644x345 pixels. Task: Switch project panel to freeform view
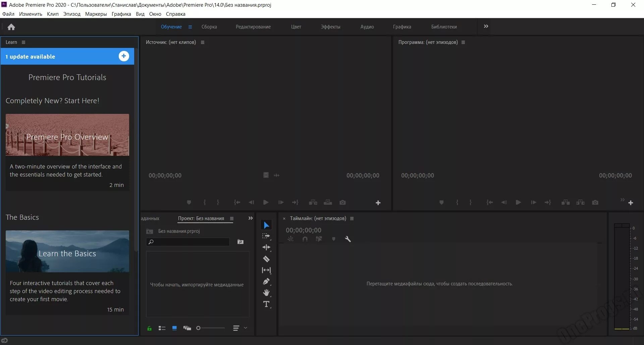pyautogui.click(x=187, y=328)
